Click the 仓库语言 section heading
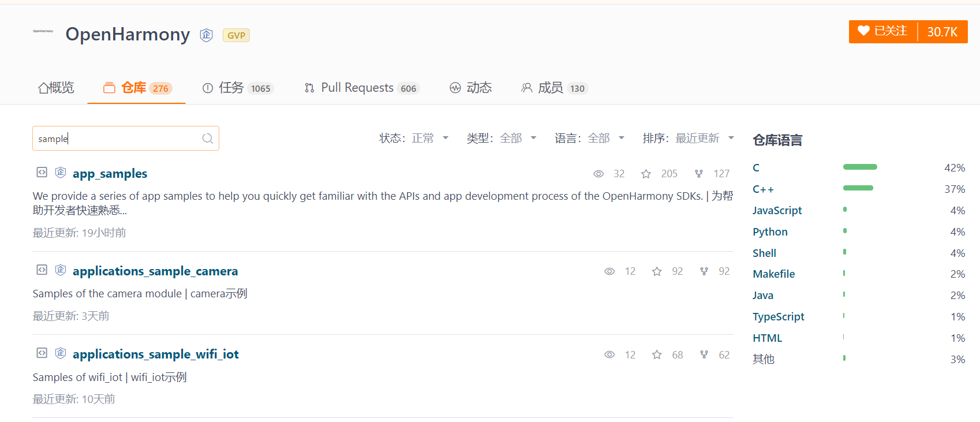 (777, 140)
